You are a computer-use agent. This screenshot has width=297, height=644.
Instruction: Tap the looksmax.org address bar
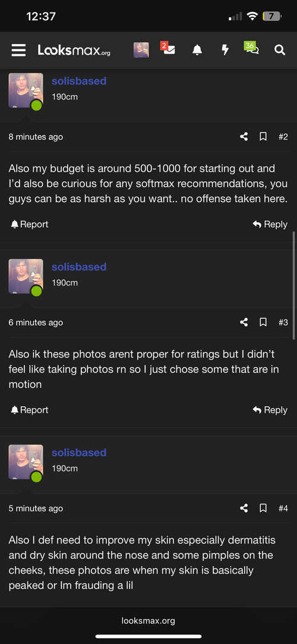[x=148, y=621]
